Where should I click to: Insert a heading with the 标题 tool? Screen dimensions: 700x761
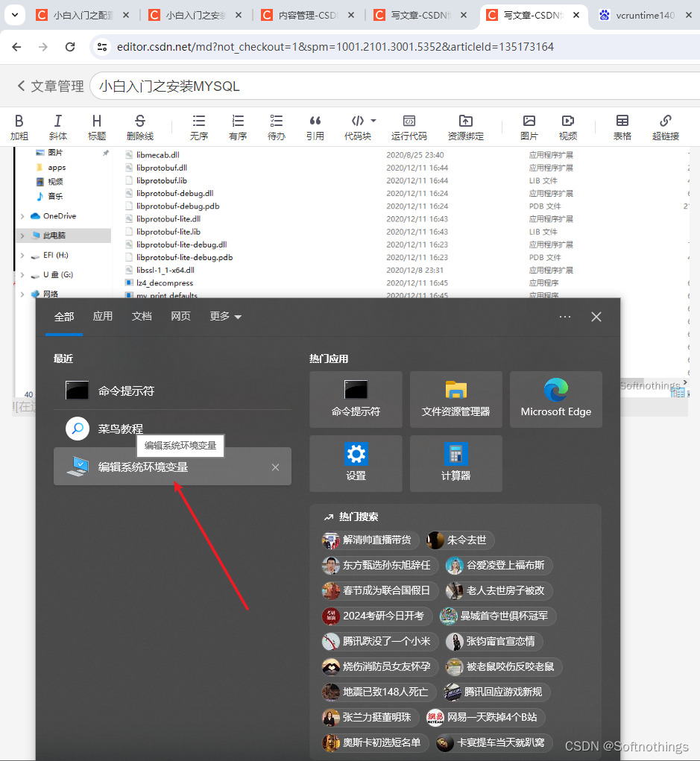[97, 127]
